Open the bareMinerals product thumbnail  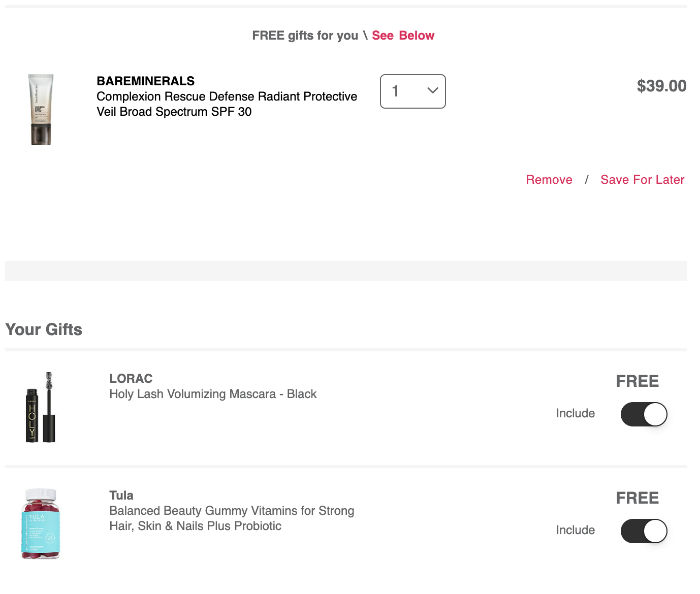coord(41,110)
